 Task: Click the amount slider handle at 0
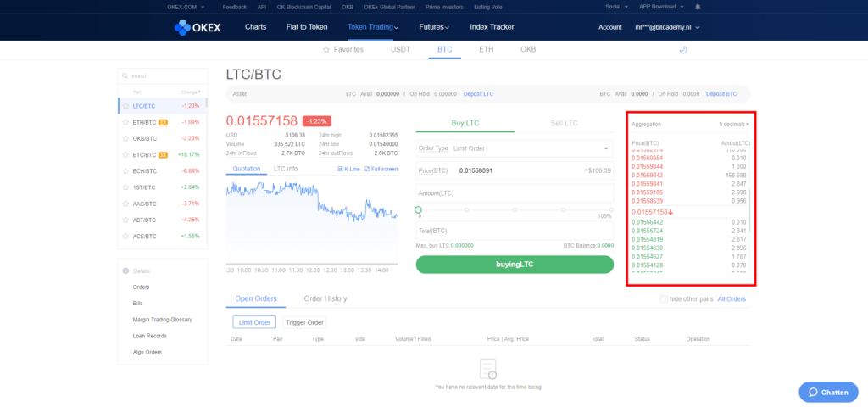[418, 210]
